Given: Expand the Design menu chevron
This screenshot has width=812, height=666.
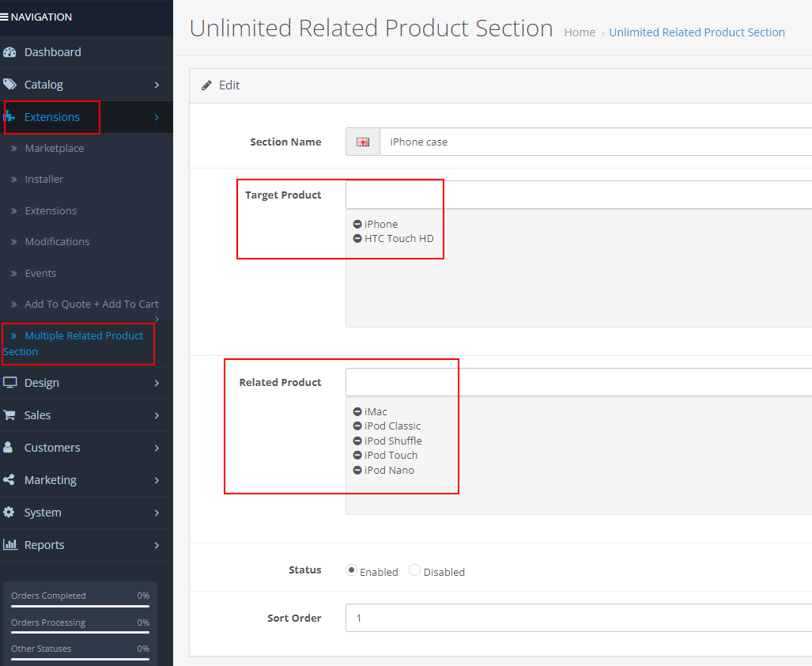Looking at the screenshot, I should [157, 384].
